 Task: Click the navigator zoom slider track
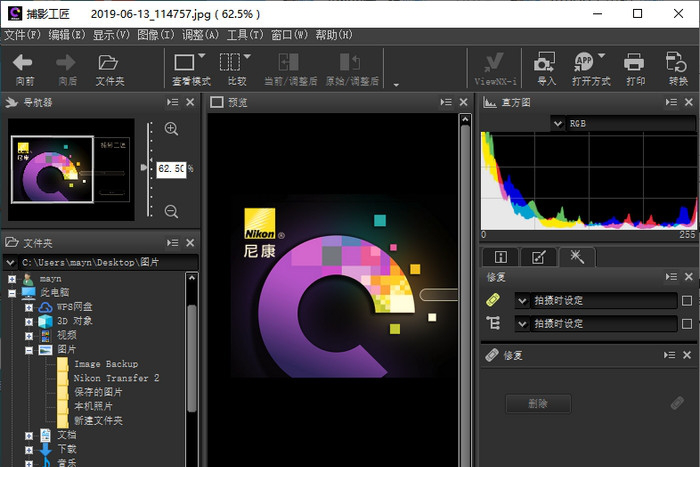coord(150,190)
